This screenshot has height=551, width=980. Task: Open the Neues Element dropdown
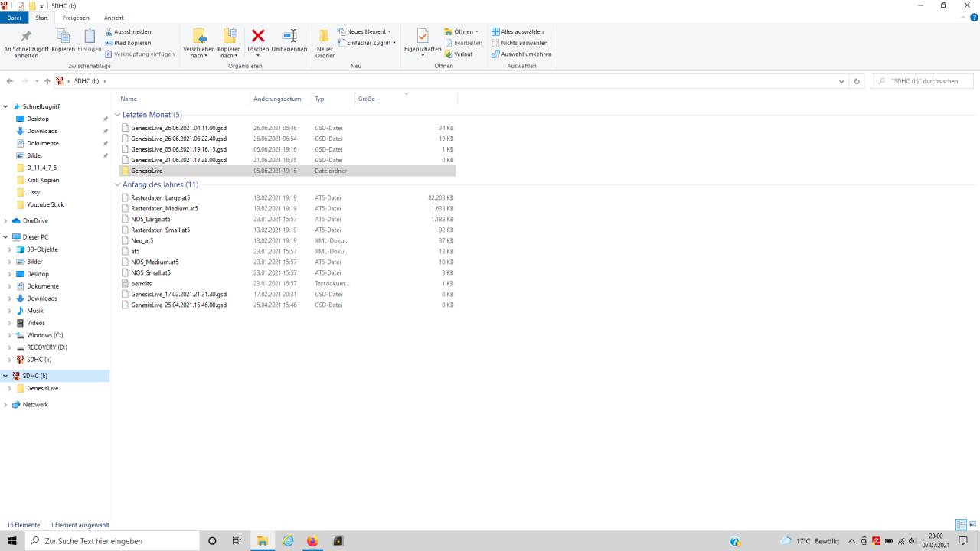364,31
